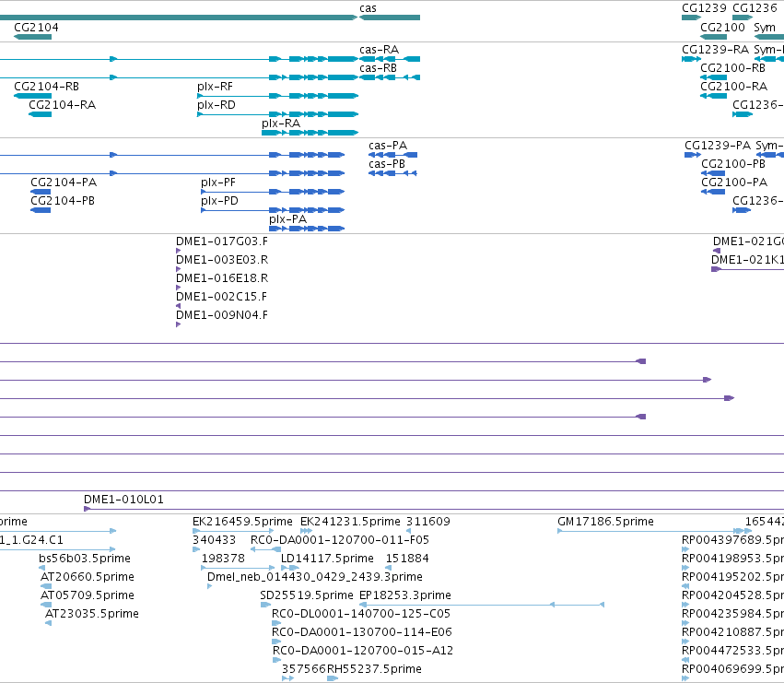The height and width of the screenshot is (683, 784).
Task: Select the plain 'CG2104' gene label
Action: pos(36,27)
